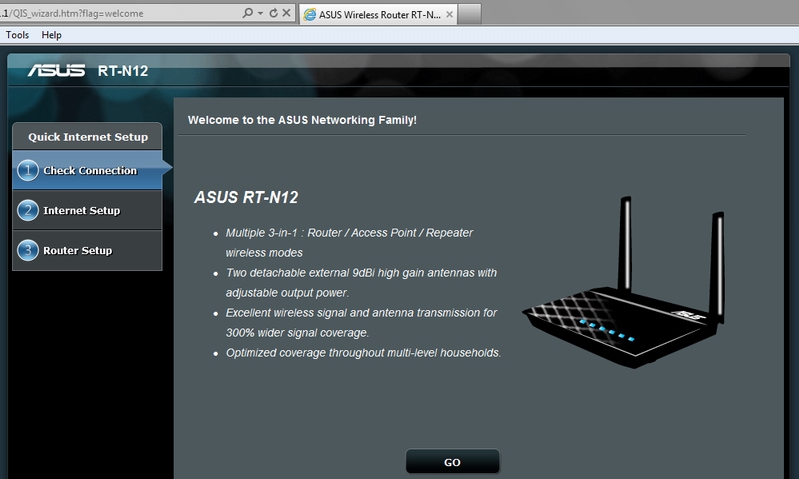Viewport: 799px width, 479px height.
Task: Click the Quick Internet Setup header
Action: (88, 137)
